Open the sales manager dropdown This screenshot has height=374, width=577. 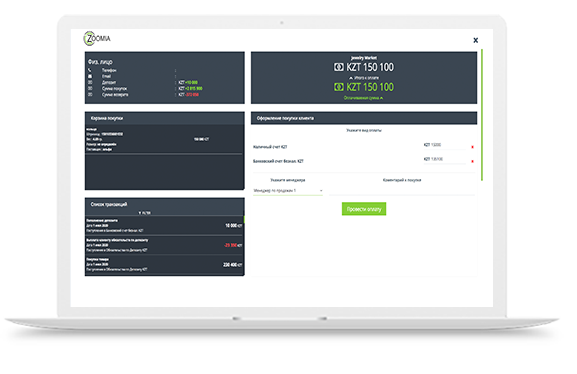[288, 191]
